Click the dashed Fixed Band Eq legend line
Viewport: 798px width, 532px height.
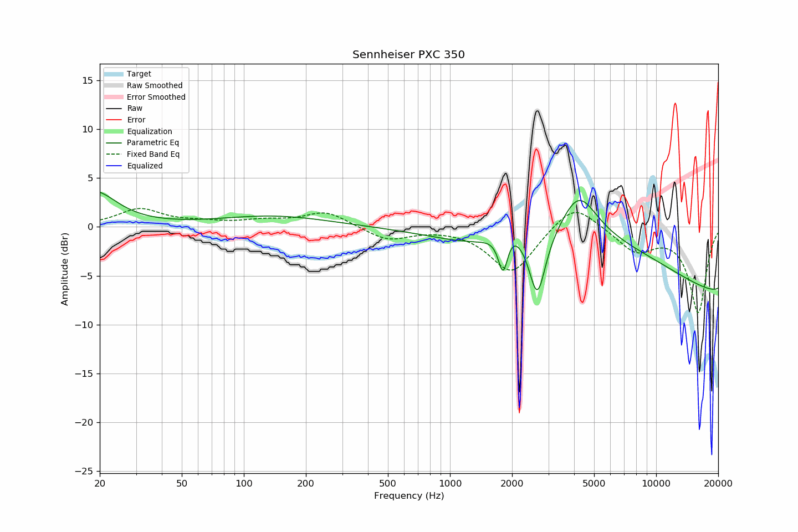(x=115, y=154)
